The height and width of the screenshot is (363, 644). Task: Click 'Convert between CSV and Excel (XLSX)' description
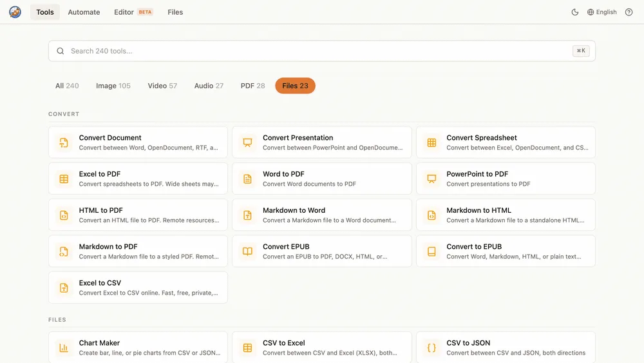click(x=330, y=353)
